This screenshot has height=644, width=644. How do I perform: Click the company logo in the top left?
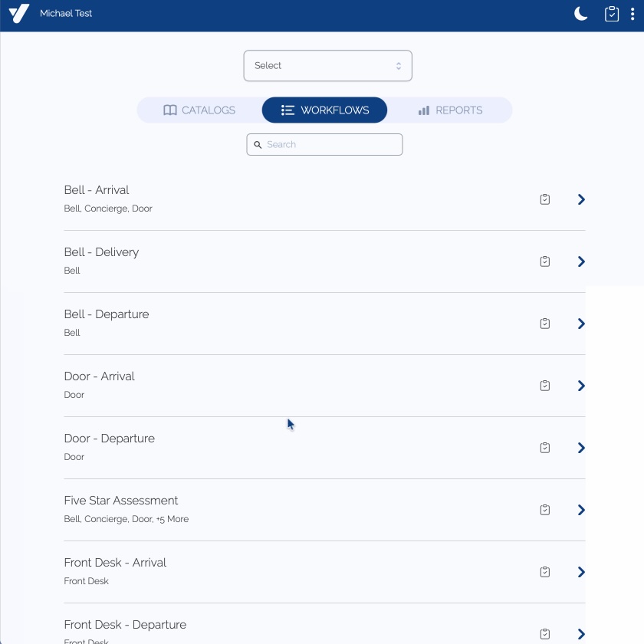[19, 13]
